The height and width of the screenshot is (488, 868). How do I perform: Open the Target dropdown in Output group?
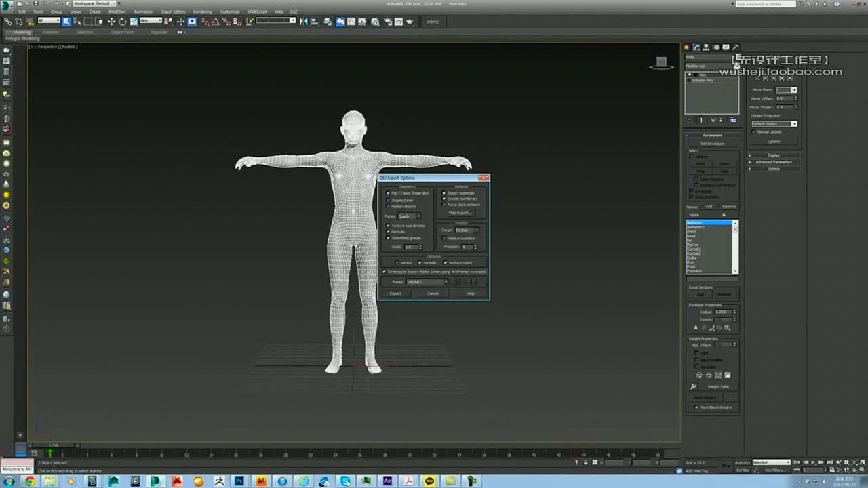[x=467, y=230]
